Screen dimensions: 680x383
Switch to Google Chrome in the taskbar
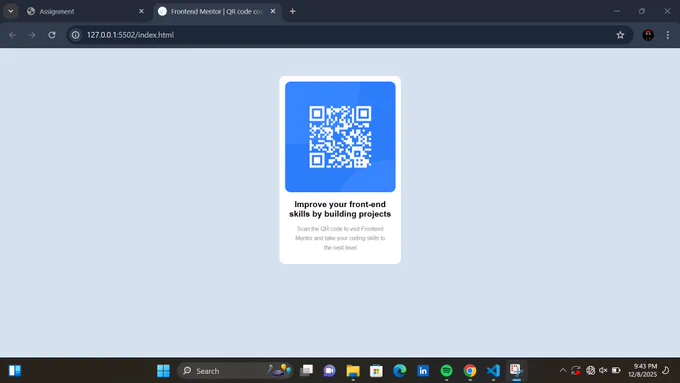point(470,370)
